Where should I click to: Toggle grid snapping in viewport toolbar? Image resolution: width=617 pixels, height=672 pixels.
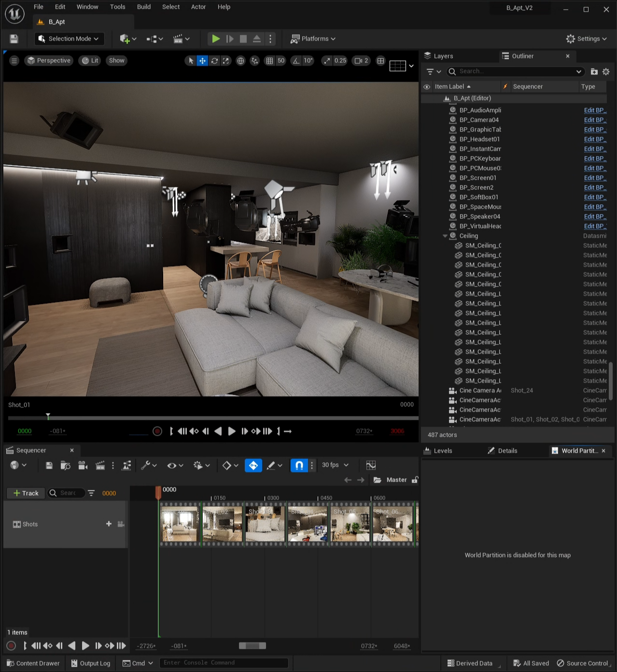(x=269, y=61)
